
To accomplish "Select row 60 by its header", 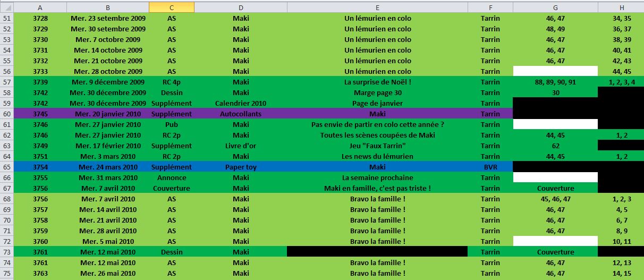I will (7, 114).
